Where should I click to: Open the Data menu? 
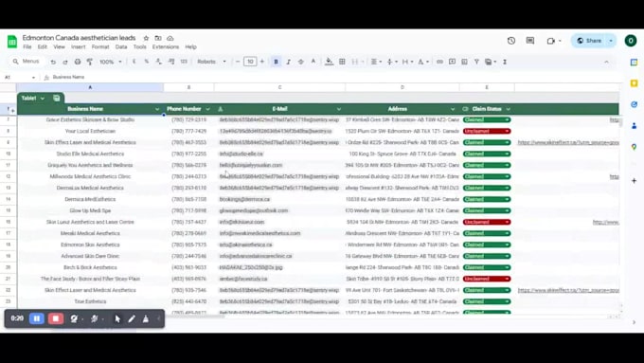(121, 46)
